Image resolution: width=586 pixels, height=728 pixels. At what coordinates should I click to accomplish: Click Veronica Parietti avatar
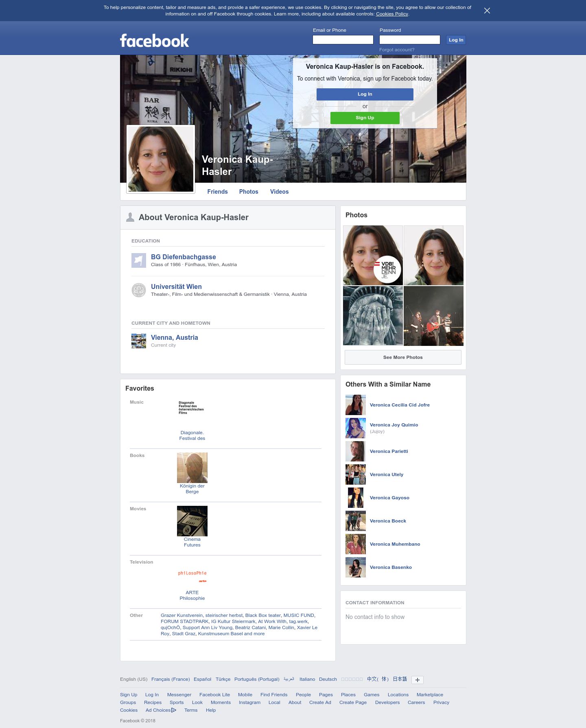[x=356, y=451]
